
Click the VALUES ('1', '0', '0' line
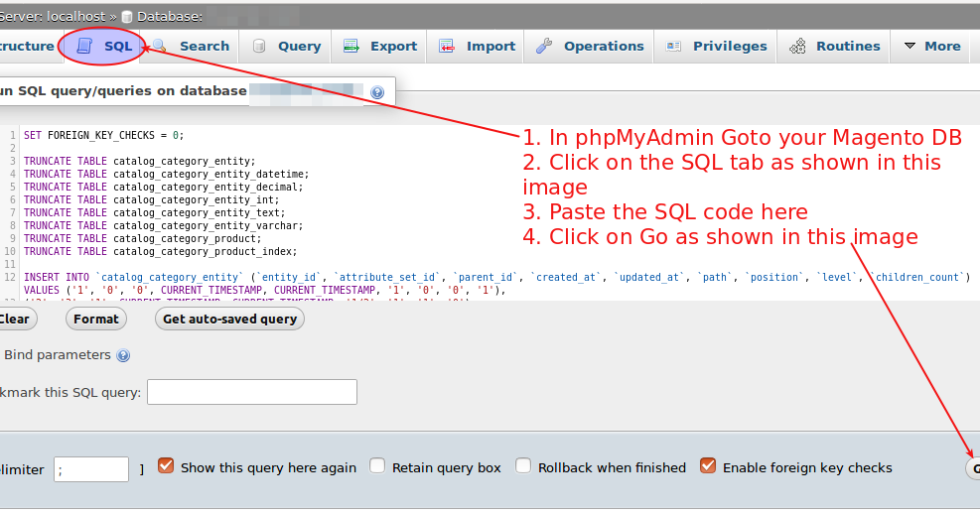pos(264,291)
